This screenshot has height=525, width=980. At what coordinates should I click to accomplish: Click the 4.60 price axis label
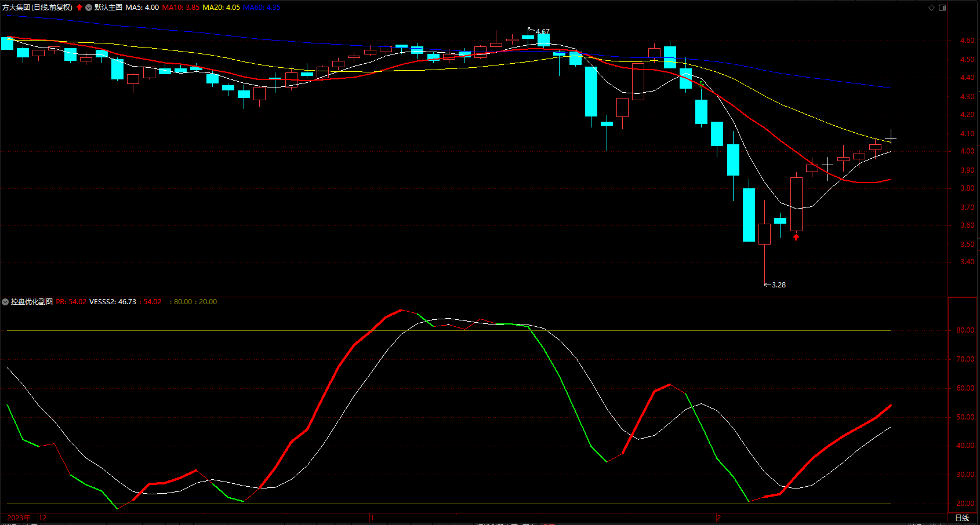[967, 41]
